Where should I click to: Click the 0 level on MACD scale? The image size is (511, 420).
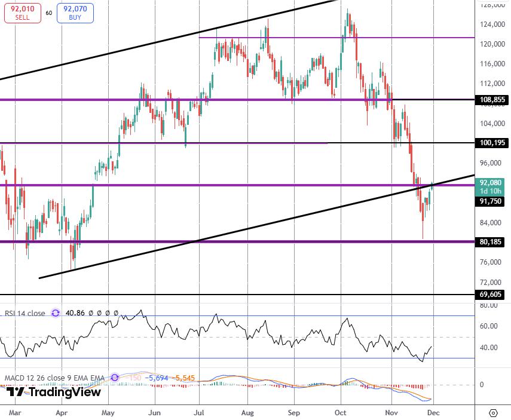pyautogui.click(x=482, y=385)
